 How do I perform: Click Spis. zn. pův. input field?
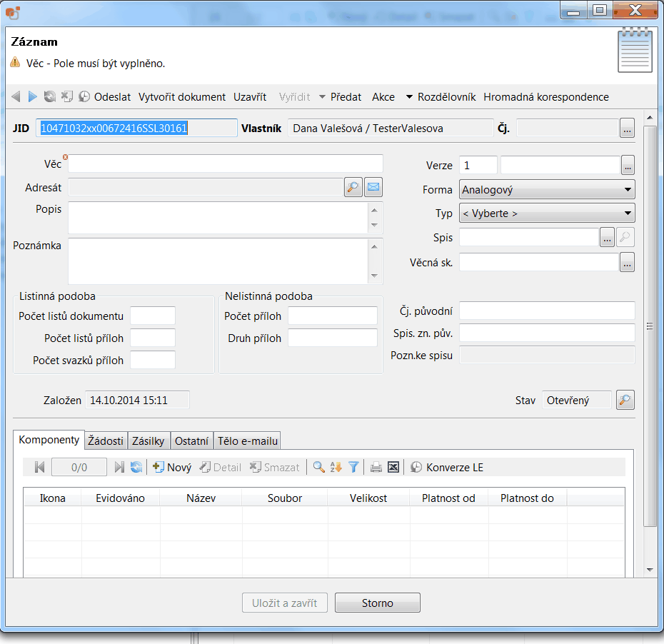547,333
